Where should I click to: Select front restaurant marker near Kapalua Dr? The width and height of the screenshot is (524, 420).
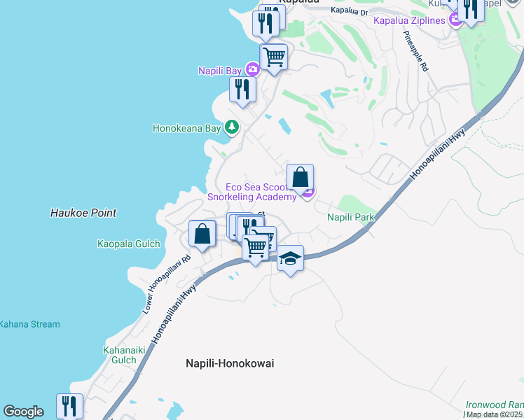266,23
